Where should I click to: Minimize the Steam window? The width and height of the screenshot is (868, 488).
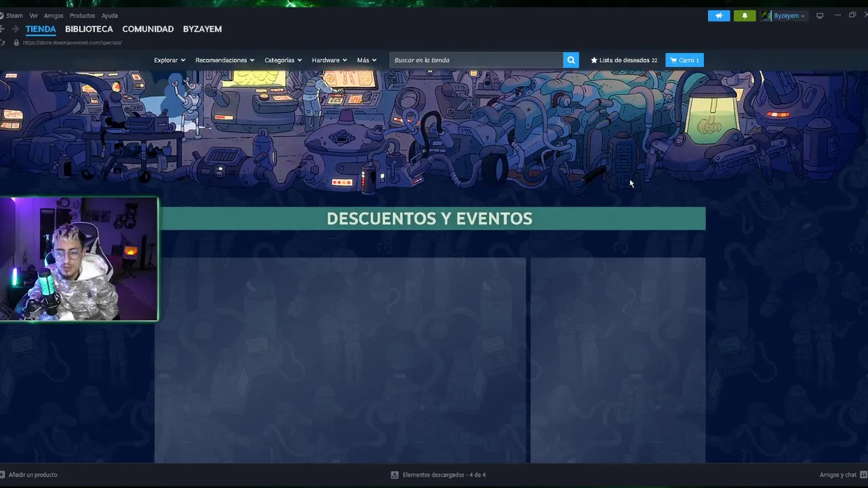coord(837,15)
